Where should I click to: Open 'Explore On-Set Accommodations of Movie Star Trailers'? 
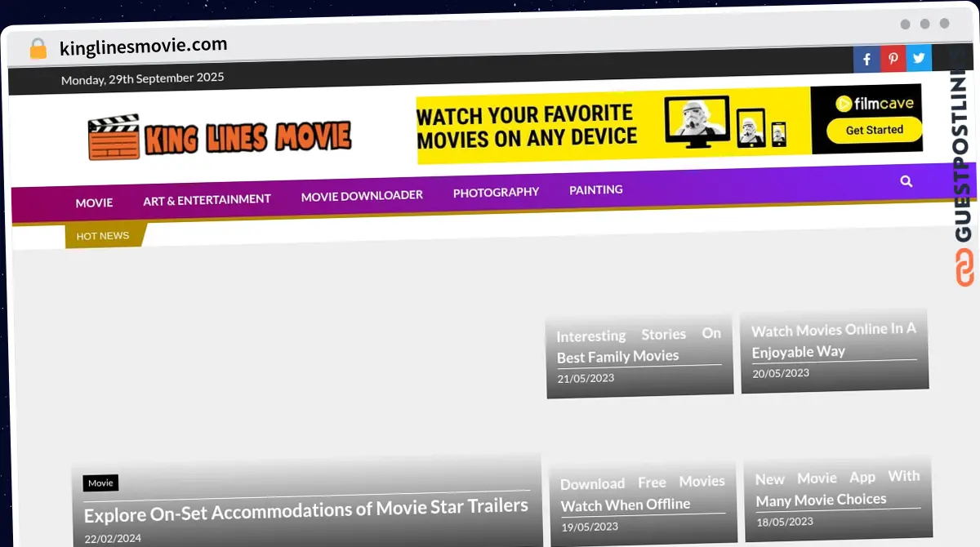306,510
